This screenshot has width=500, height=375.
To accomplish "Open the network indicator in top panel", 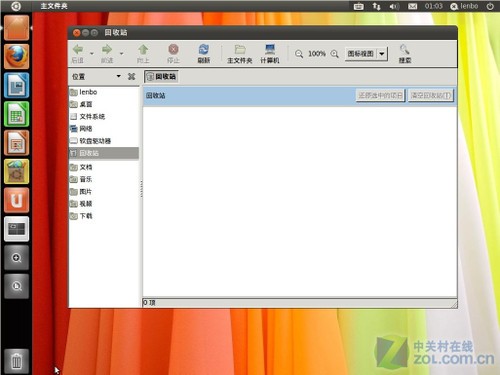I will [376, 6].
